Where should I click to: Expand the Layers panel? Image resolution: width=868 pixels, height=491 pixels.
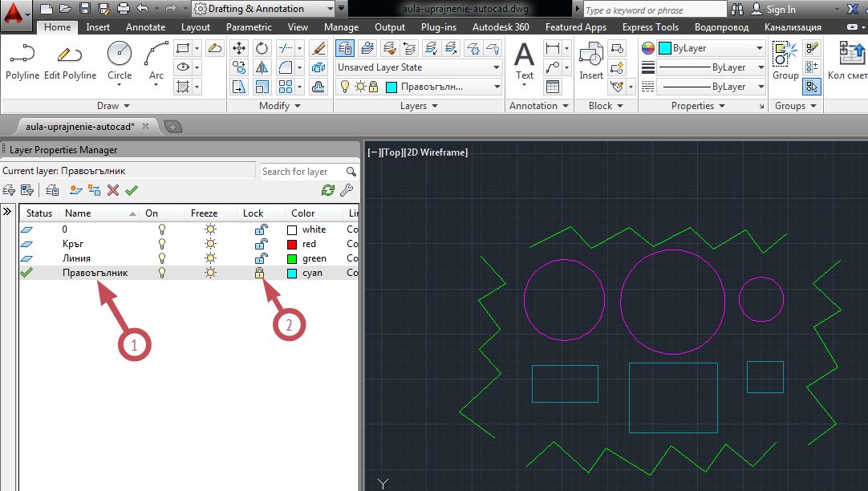[419, 106]
